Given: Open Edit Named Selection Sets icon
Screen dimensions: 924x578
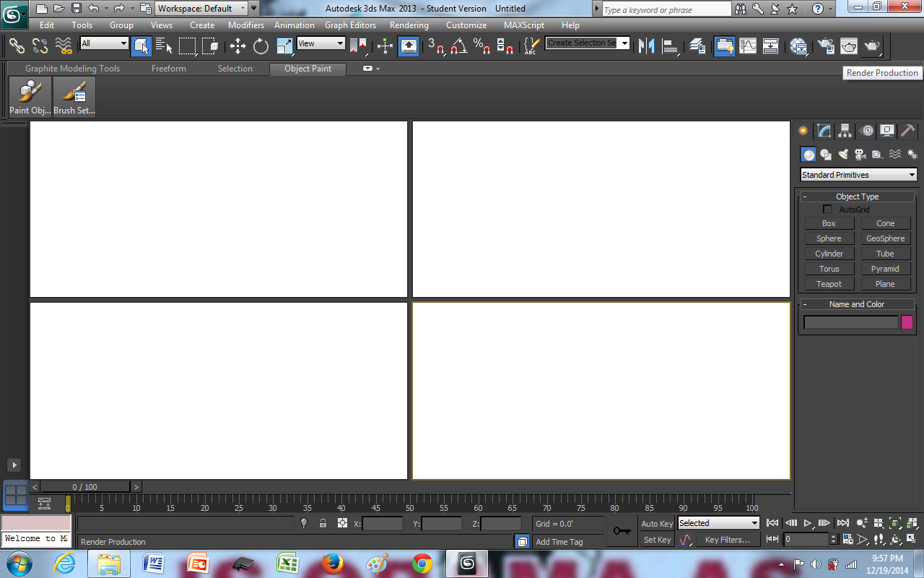Looking at the screenshot, I should point(531,46).
